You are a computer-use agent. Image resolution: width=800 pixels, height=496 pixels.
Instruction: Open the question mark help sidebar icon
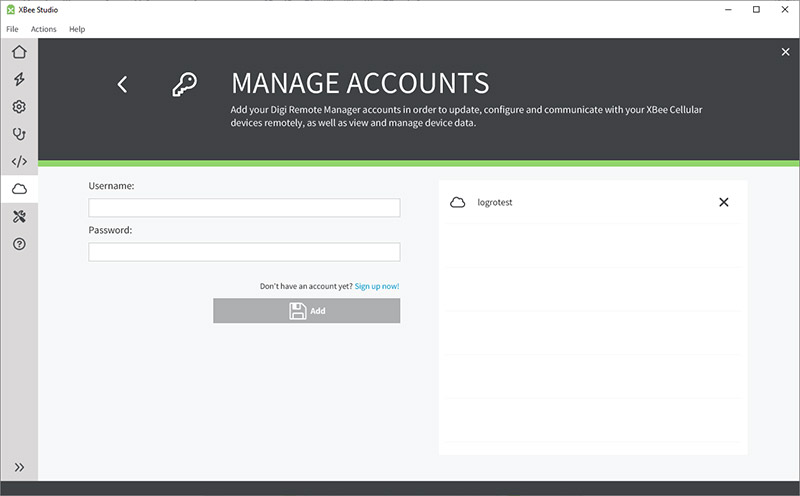tap(19, 244)
